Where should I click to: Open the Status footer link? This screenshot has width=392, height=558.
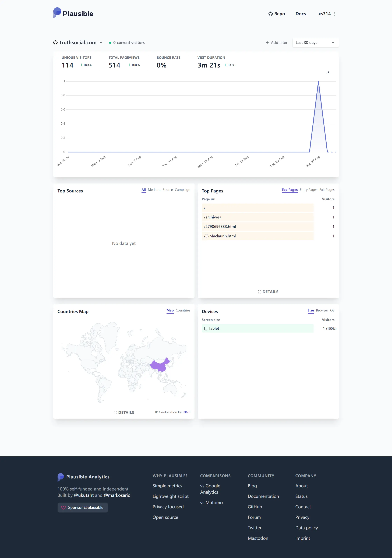pyautogui.click(x=301, y=496)
